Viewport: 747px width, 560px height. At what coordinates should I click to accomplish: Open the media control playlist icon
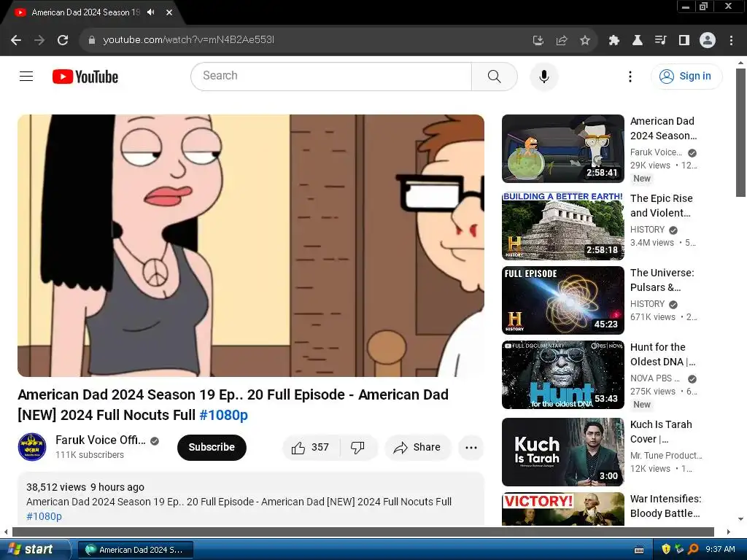click(x=661, y=41)
